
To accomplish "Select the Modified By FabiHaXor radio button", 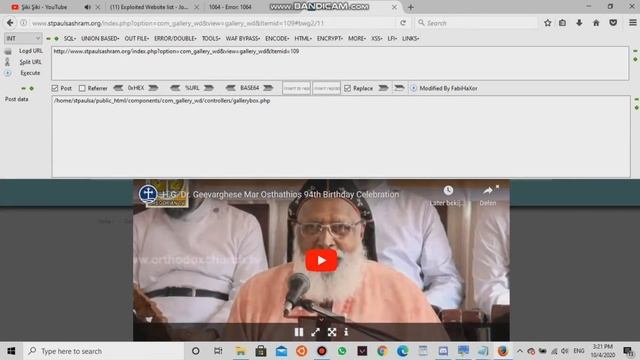I will tap(413, 88).
